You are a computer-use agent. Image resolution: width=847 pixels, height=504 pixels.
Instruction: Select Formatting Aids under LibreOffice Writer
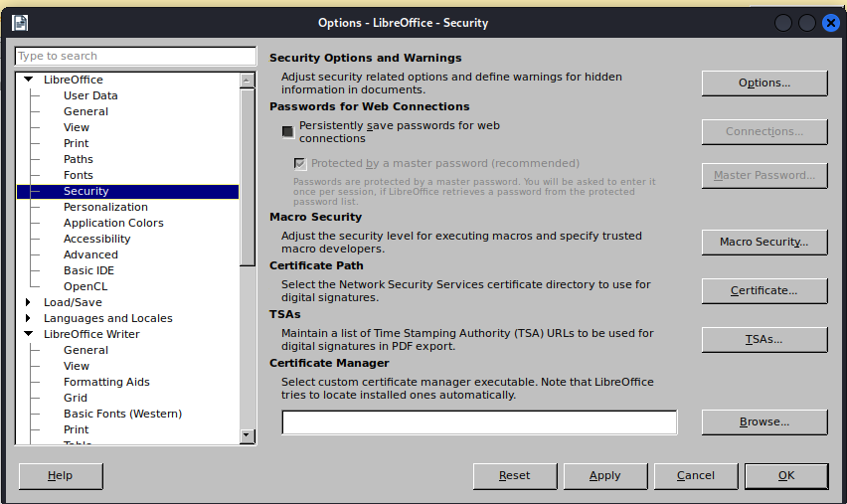click(x=106, y=382)
